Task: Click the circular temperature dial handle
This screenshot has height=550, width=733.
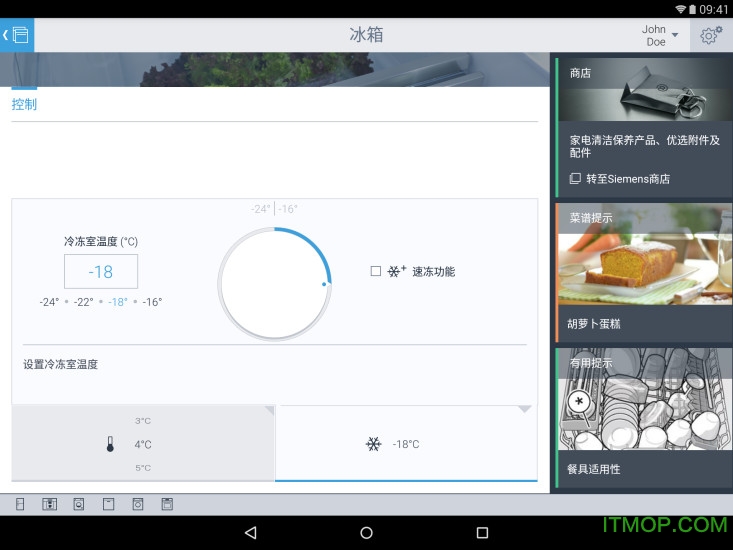Action: [x=324, y=284]
